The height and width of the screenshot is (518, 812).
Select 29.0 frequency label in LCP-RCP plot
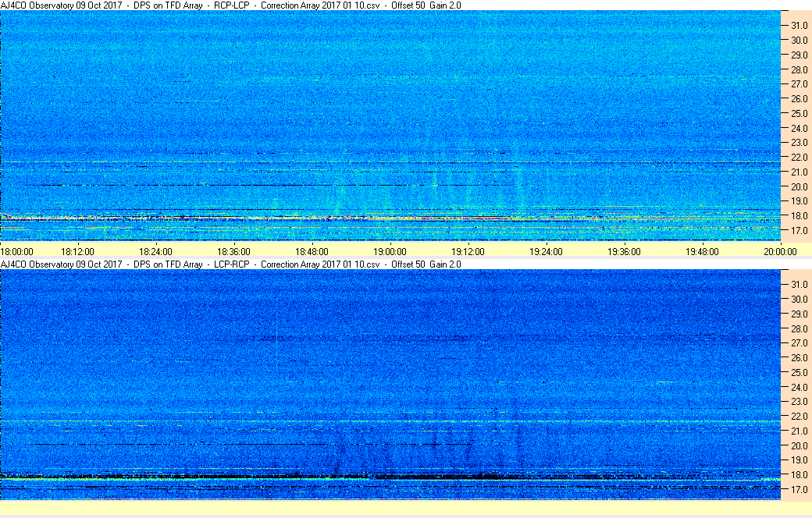pyautogui.click(x=799, y=314)
